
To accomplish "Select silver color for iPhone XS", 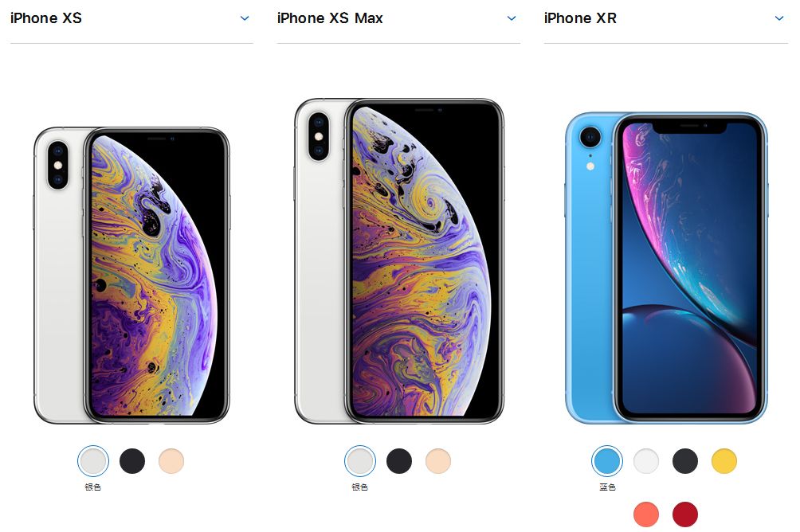I will point(93,461).
